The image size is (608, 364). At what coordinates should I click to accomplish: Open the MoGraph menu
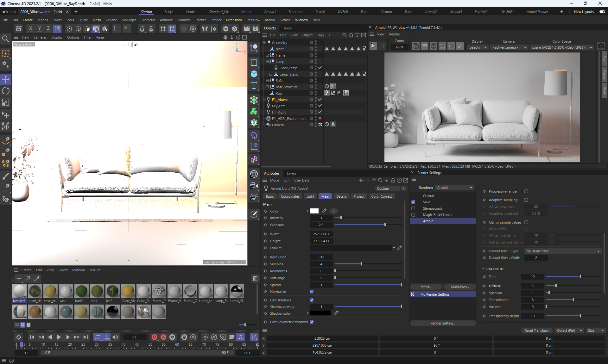coord(129,20)
